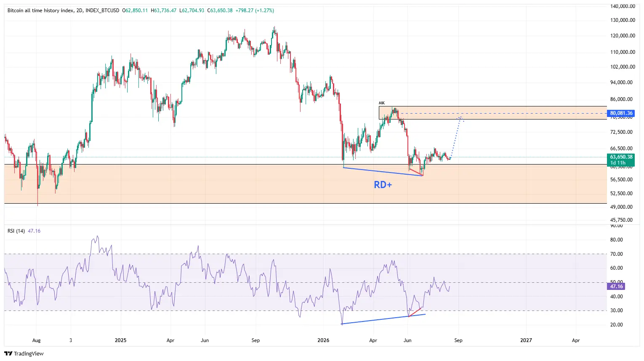Click the 2025 label on the time axis
Viewport: 644px width, 361px height.
point(121,340)
